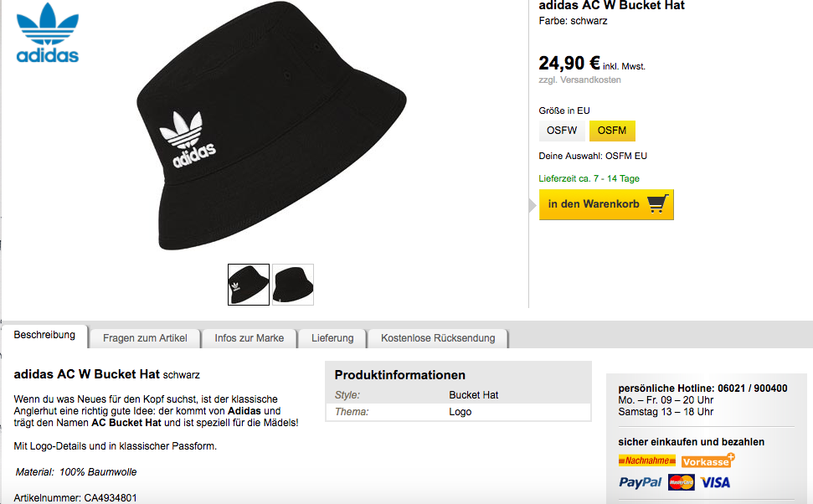This screenshot has height=504, width=813.
Task: Click the PayPal payment icon
Action: coord(640,482)
